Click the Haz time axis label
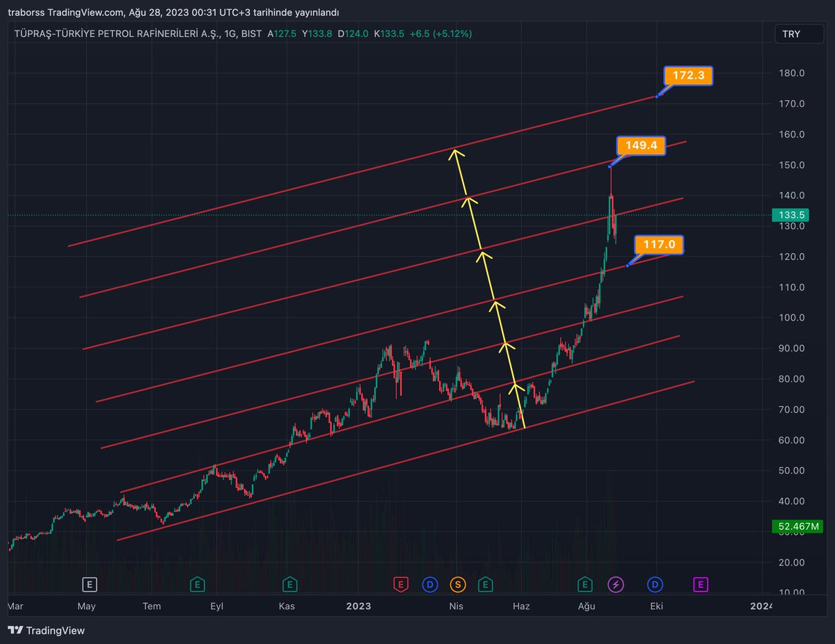This screenshot has height=644, width=835. 521,606
